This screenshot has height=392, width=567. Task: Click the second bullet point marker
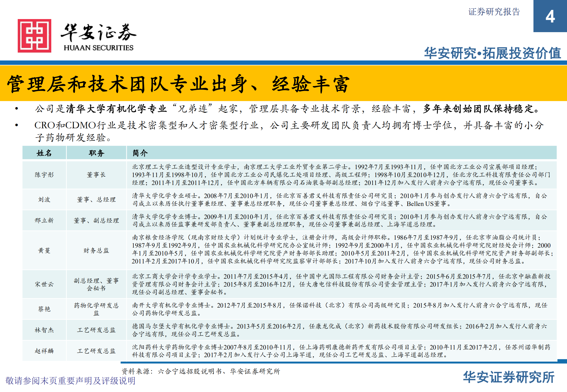tap(16, 125)
